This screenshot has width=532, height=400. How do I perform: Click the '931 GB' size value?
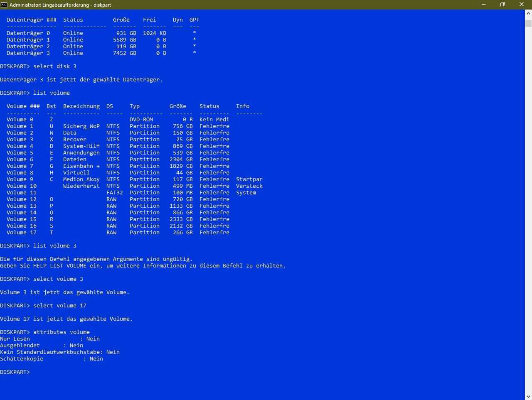click(x=126, y=33)
